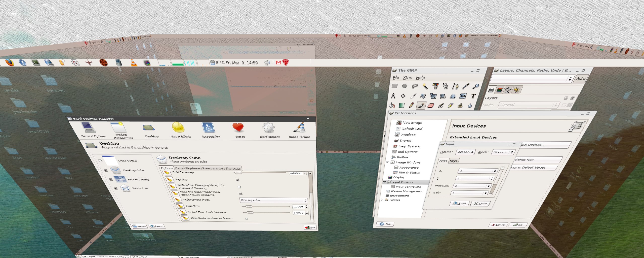Uncheck the Mipmap option
The width and height of the screenshot is (644, 258).
(x=238, y=180)
